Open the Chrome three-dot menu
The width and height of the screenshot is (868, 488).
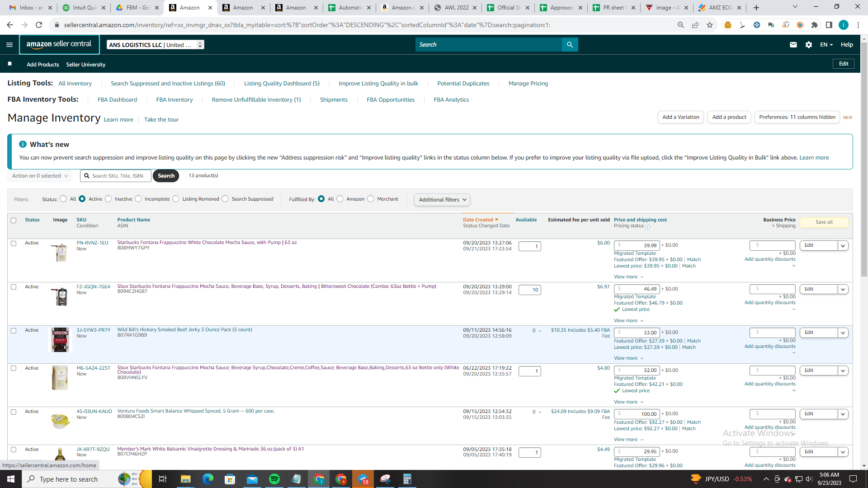tap(858, 25)
